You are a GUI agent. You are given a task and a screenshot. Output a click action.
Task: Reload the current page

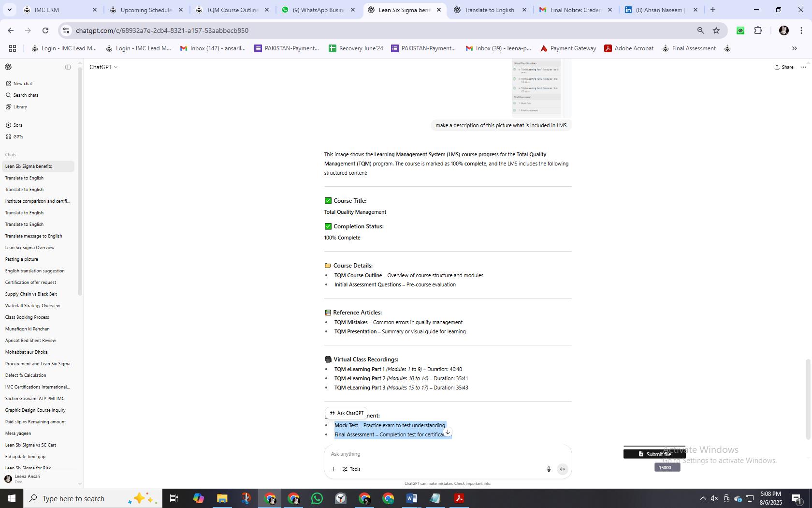[45, 30]
